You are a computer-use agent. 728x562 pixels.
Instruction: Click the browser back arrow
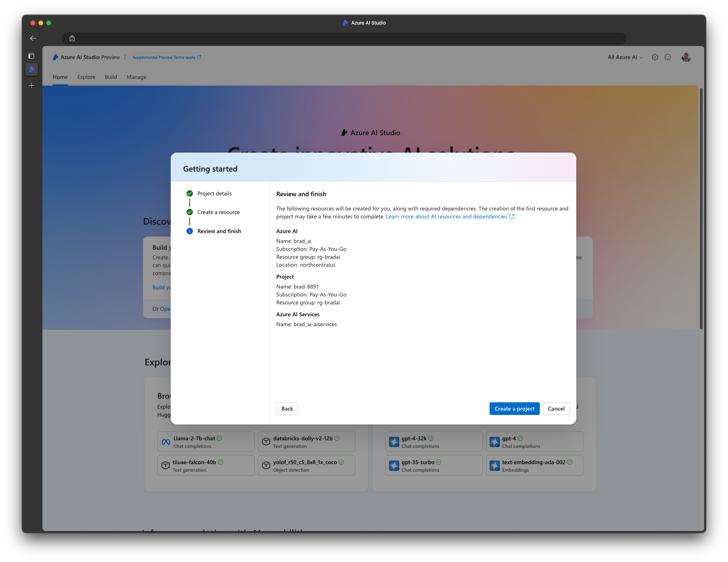33,38
